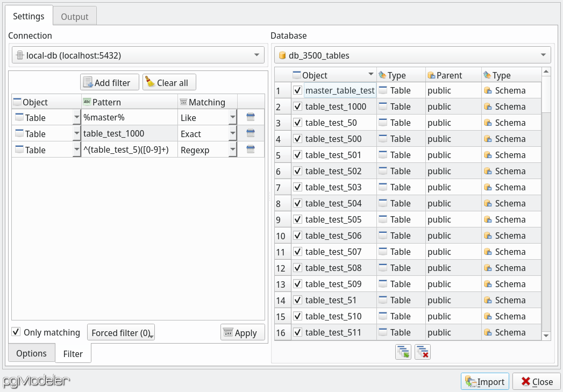Click the pgModeler logo
Screen dimensions: 563x392
coord(36,381)
